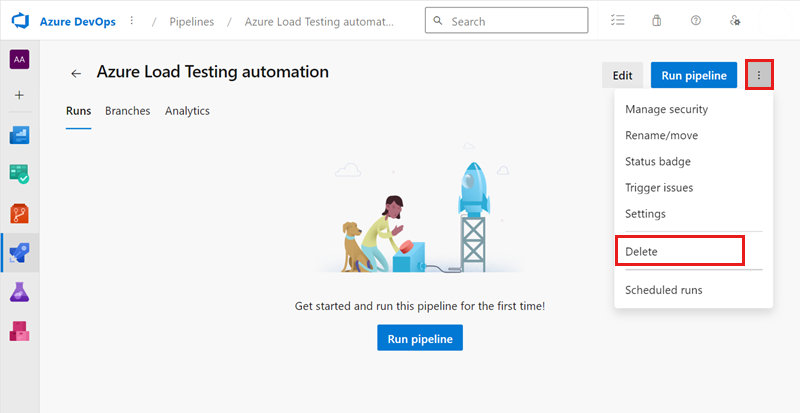The width and height of the screenshot is (800, 413).
Task: Open Settings from the dropdown menu
Action: (694, 213)
